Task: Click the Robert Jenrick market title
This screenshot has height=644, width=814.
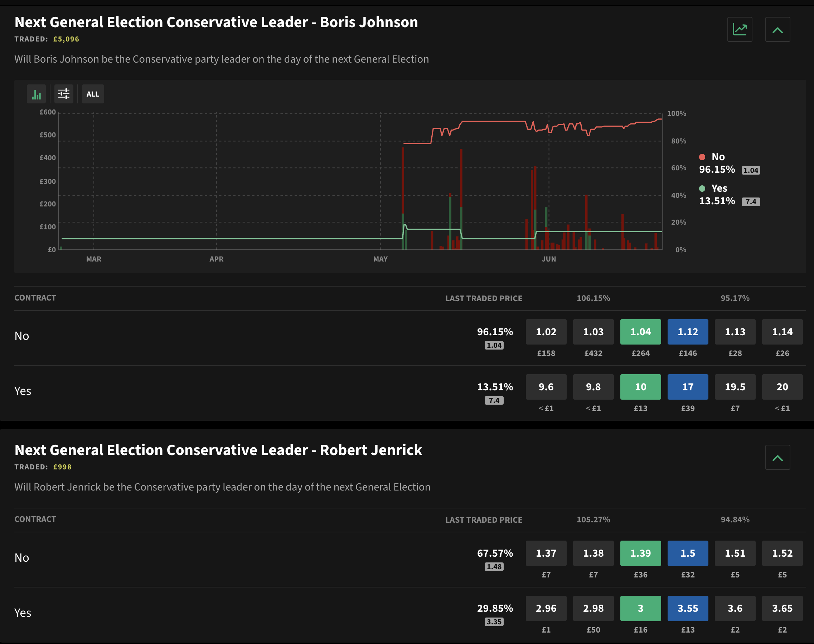Action: (x=218, y=450)
